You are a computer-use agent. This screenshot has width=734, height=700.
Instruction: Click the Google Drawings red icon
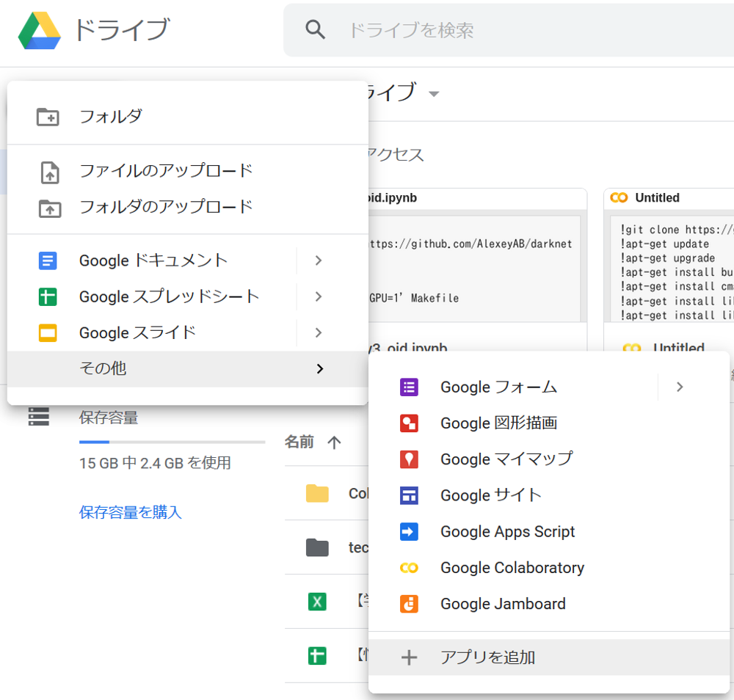409,423
